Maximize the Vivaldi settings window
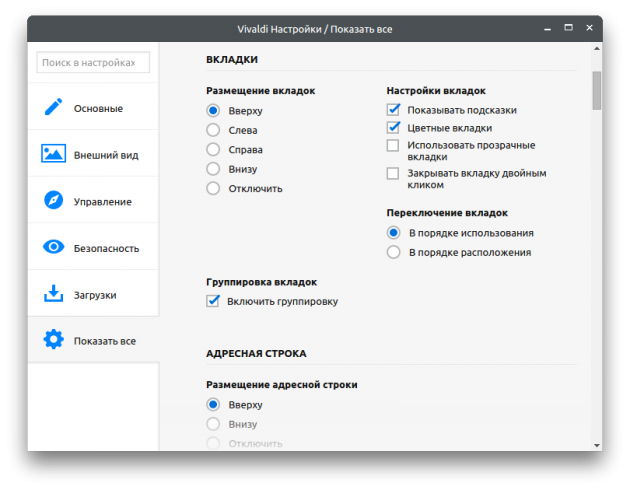 point(568,27)
